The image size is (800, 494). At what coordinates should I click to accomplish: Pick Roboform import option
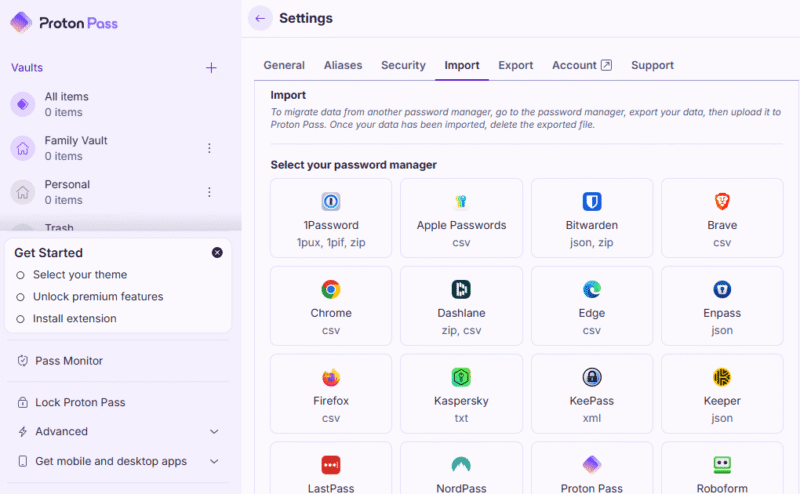coord(722,468)
